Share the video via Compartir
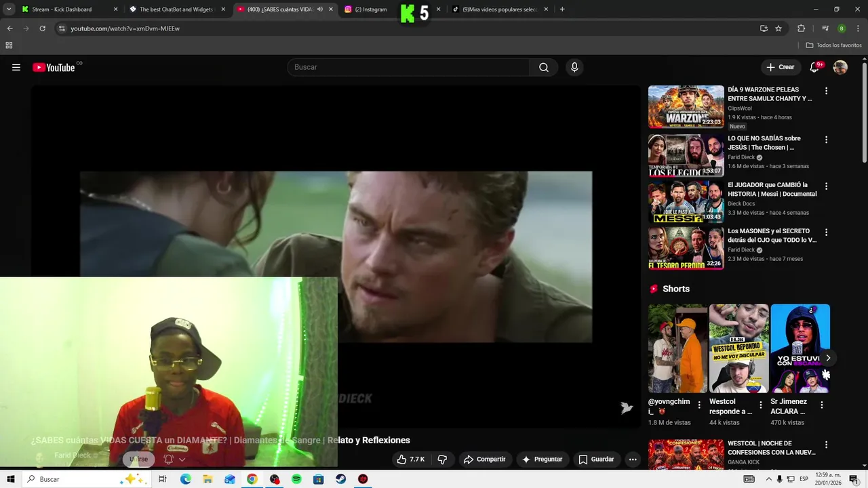 pyautogui.click(x=485, y=459)
